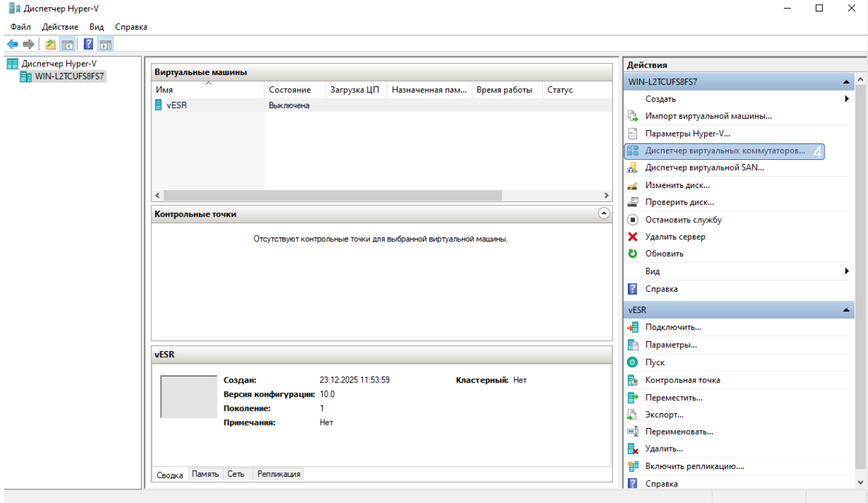The height and width of the screenshot is (503, 868).
Task: Click the Остановить службу stop icon
Action: click(x=632, y=219)
